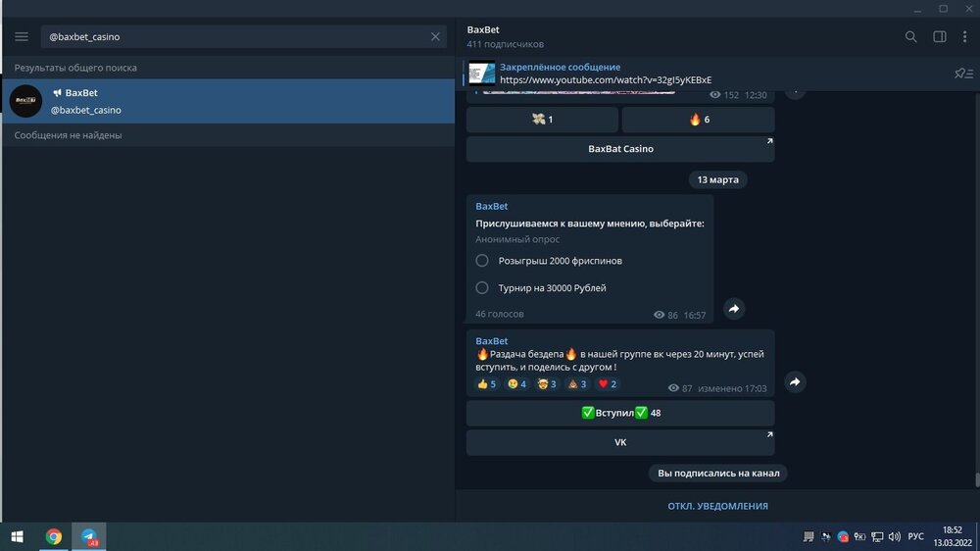The height and width of the screenshot is (551, 980).
Task: Toggle the right info sidebar panel
Action: point(939,37)
